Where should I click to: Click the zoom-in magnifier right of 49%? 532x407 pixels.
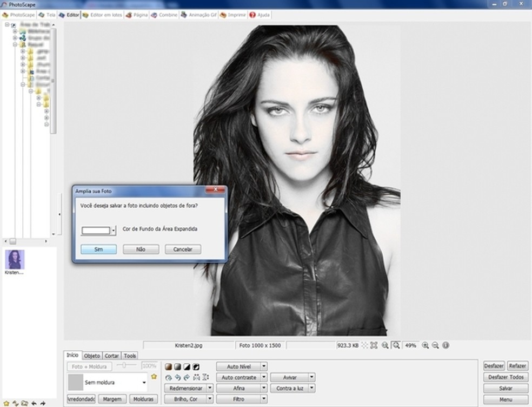click(425, 345)
